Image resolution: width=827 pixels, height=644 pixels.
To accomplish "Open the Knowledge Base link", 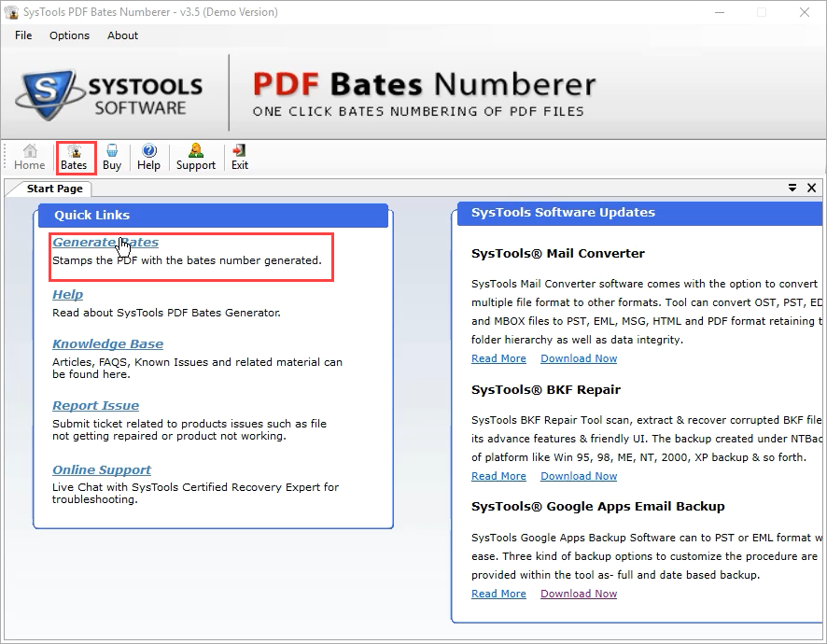I will [x=107, y=343].
